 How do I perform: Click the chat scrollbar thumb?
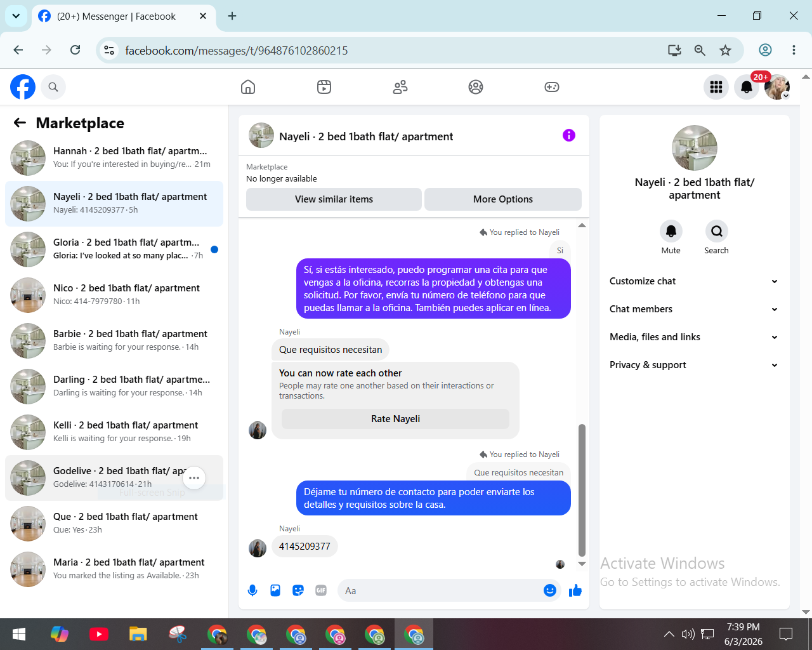(x=582, y=490)
